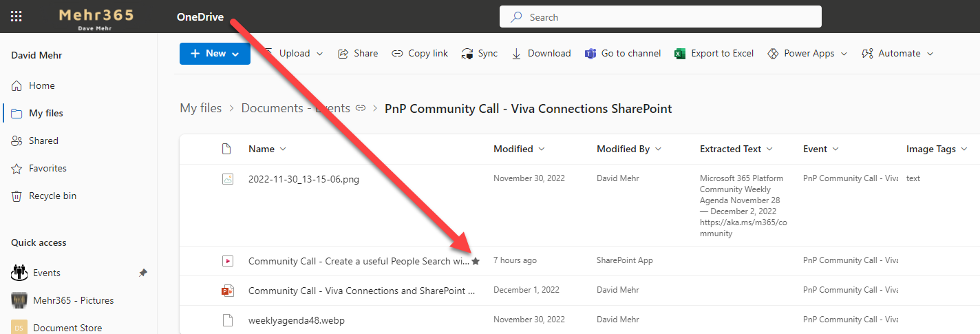
Task: Open the app launcher waffle icon
Action: coord(16,17)
